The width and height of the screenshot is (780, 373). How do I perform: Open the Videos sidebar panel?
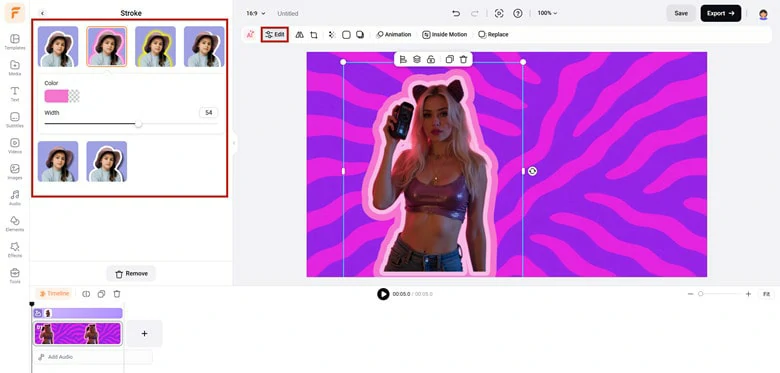tap(15, 146)
